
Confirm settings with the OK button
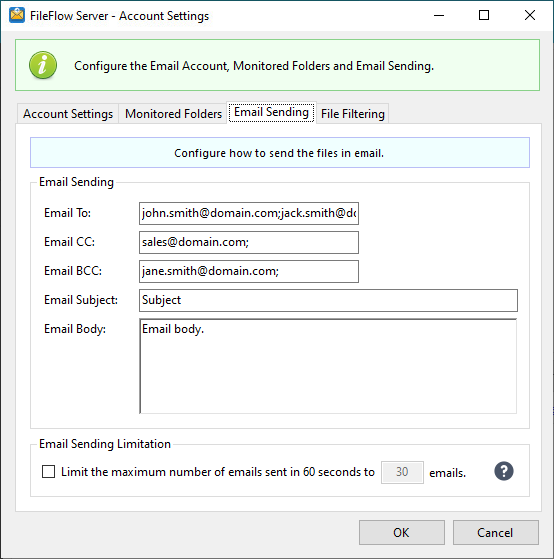402,532
